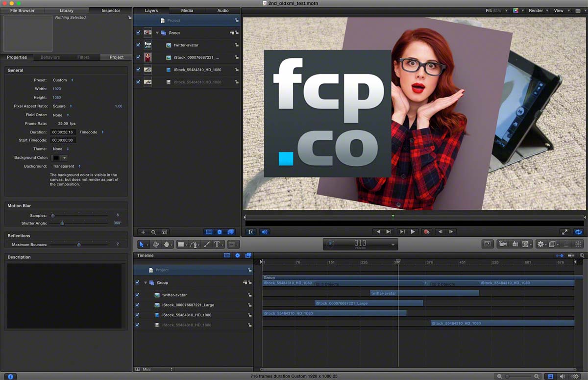Uncheck Group layer visibility in Layers list

point(138,32)
